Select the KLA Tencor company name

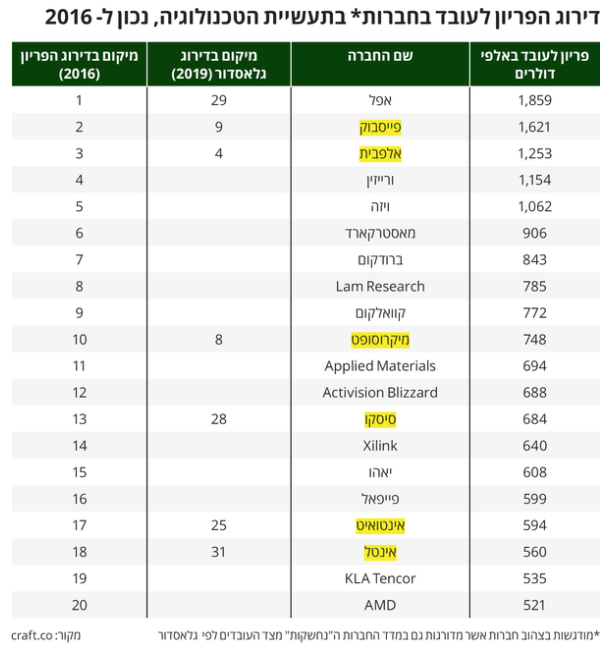380,579
